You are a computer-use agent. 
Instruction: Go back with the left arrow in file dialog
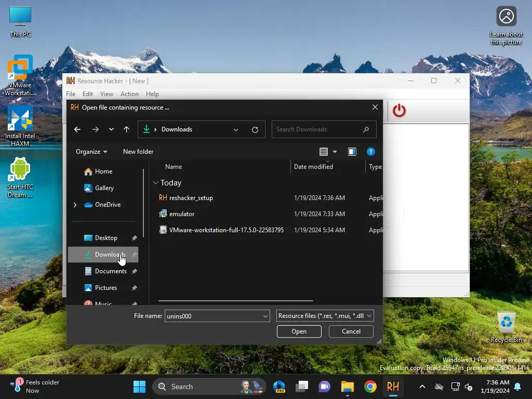tap(77, 129)
